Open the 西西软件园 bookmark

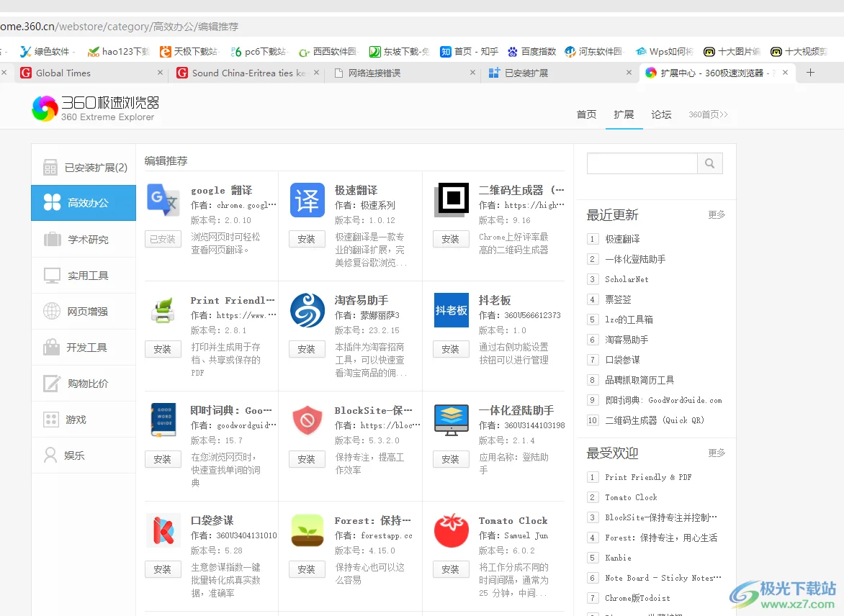(x=328, y=52)
